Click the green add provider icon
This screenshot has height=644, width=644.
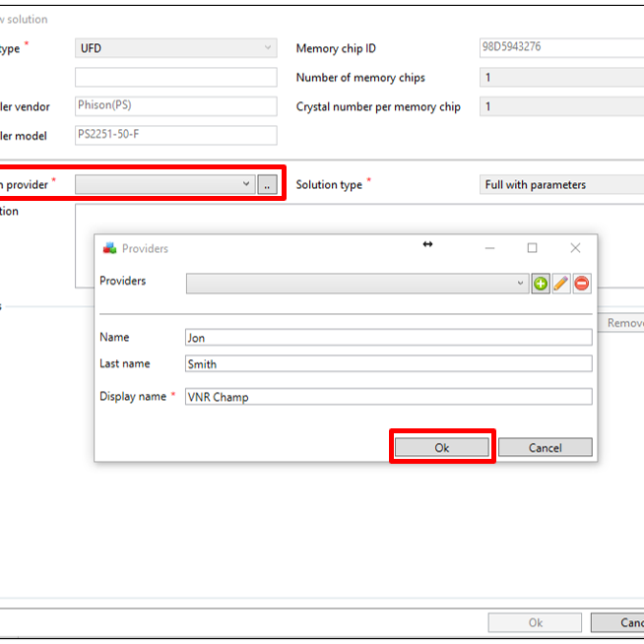[x=541, y=284]
